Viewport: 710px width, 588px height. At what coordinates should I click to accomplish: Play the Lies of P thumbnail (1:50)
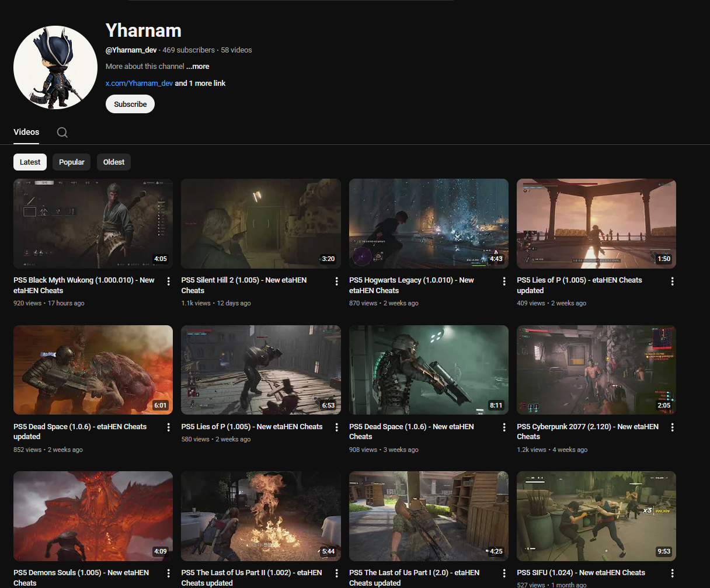pyautogui.click(x=596, y=224)
